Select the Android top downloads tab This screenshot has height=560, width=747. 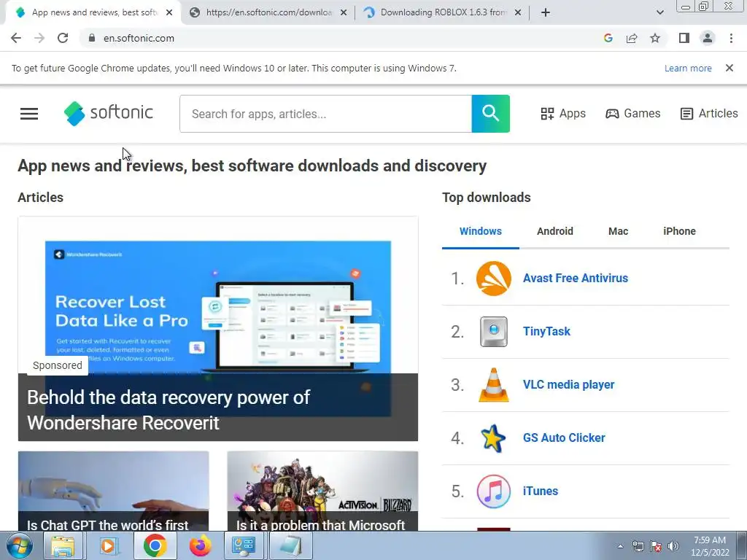(555, 231)
